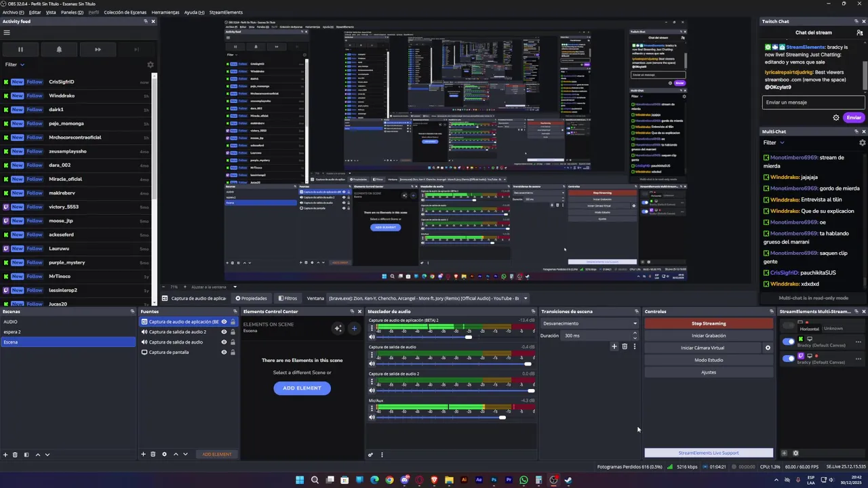Image resolution: width=868 pixels, height=488 pixels.
Task: Open audio mixer three-dot menu
Action: pyautogui.click(x=382, y=455)
